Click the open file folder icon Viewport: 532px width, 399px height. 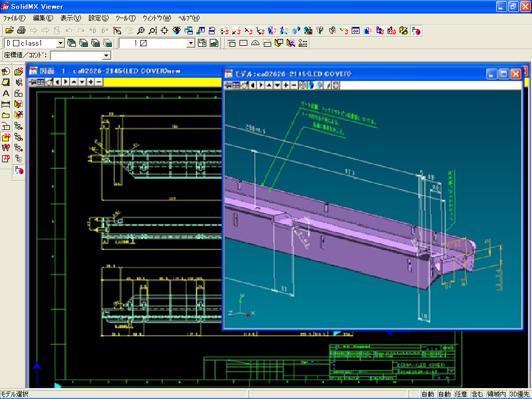(x=9, y=31)
